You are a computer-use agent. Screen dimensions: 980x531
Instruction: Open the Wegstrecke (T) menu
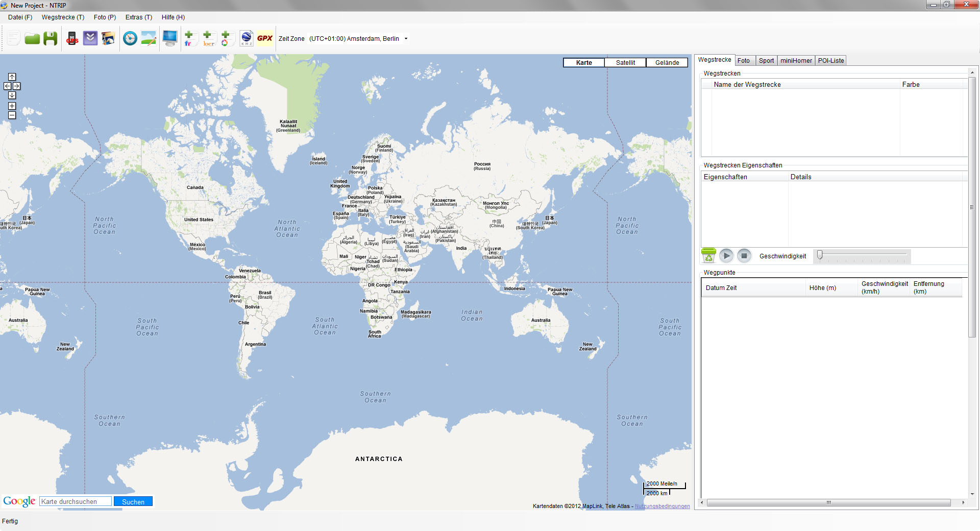click(x=63, y=17)
